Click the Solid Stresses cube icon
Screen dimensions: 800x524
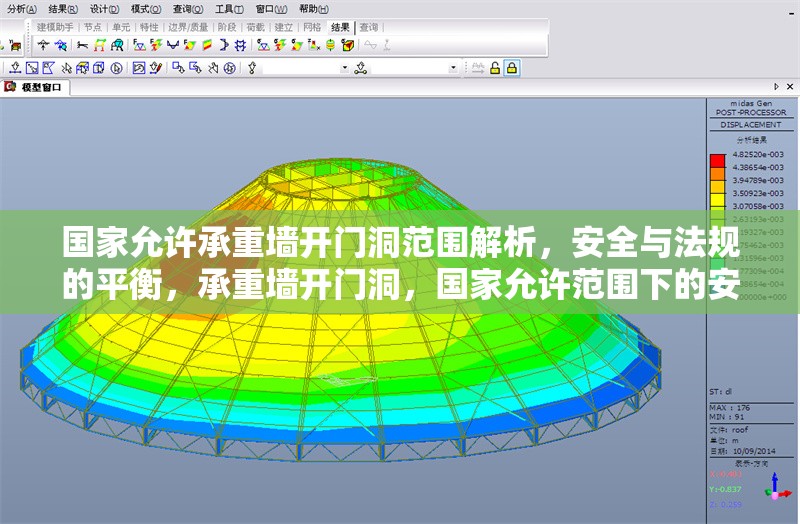coord(348,45)
